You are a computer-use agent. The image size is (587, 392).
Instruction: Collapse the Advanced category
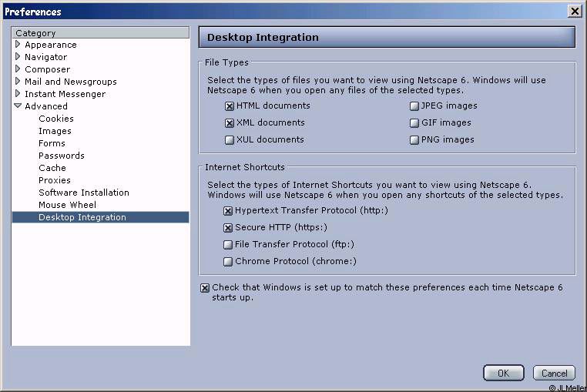click(x=18, y=106)
